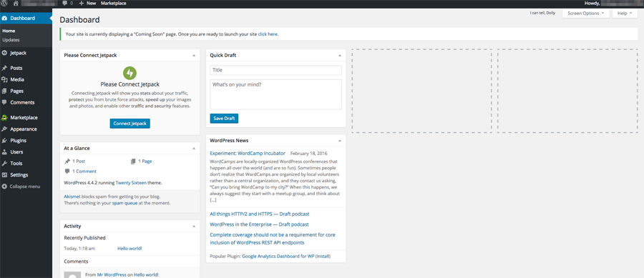The height and width of the screenshot is (278, 644).
Task: Collapse the Activity widget
Action: [194, 227]
